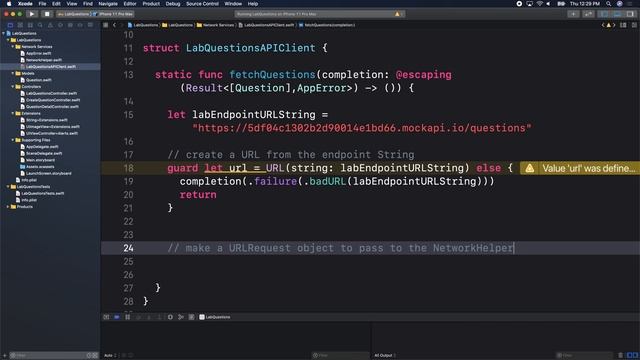This screenshot has width=640, height=360.
Task: Open the File menu
Action: click(x=42, y=4)
